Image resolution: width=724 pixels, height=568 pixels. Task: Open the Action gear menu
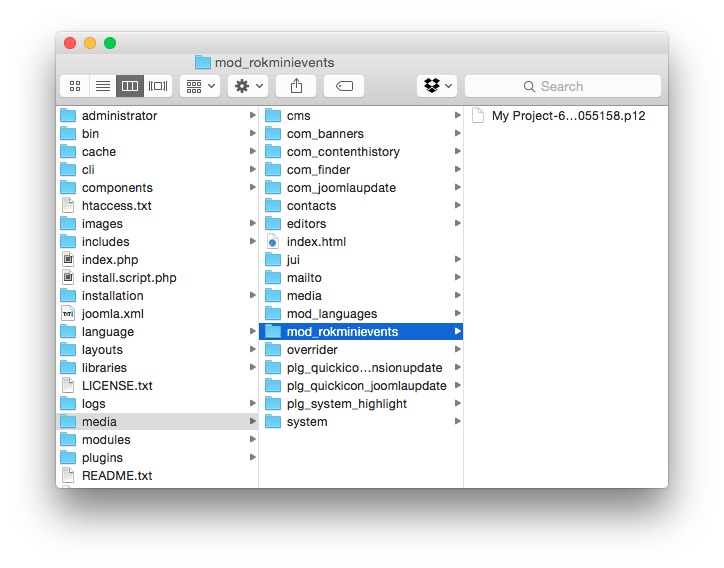[248, 86]
